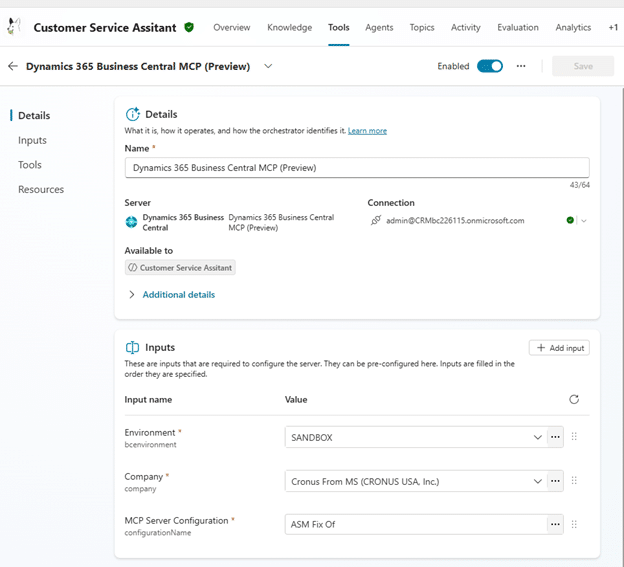Toggle the Enabled switch off

point(490,66)
